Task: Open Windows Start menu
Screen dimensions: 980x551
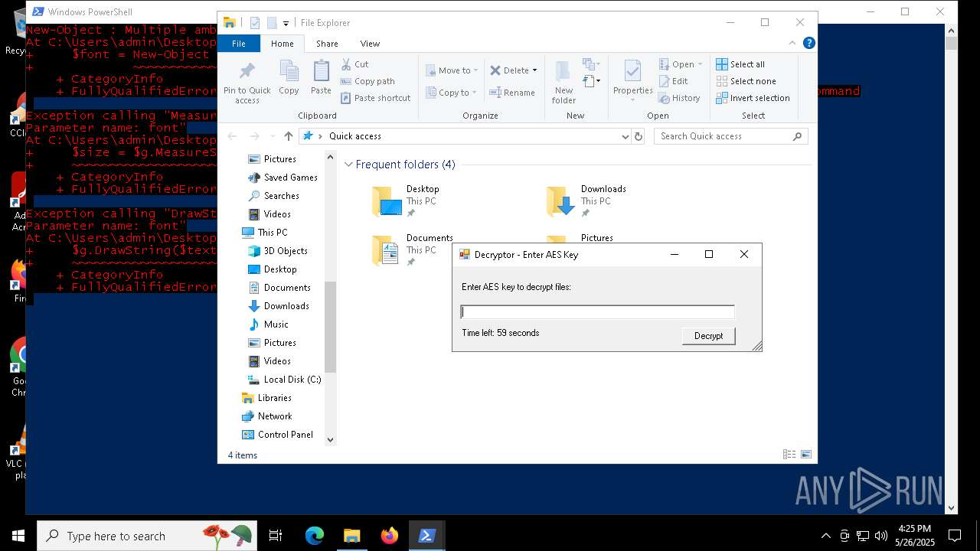Action: point(18,536)
